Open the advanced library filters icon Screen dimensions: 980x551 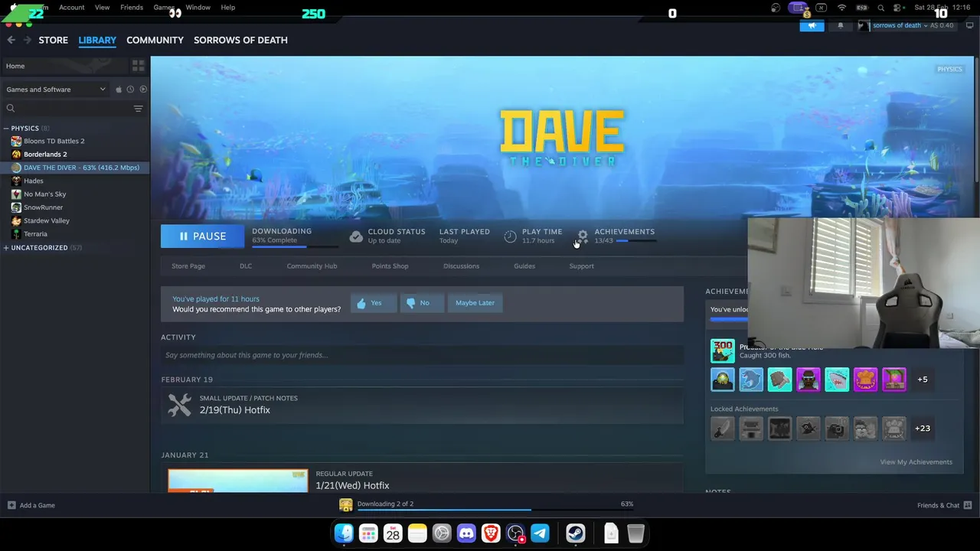(x=138, y=109)
